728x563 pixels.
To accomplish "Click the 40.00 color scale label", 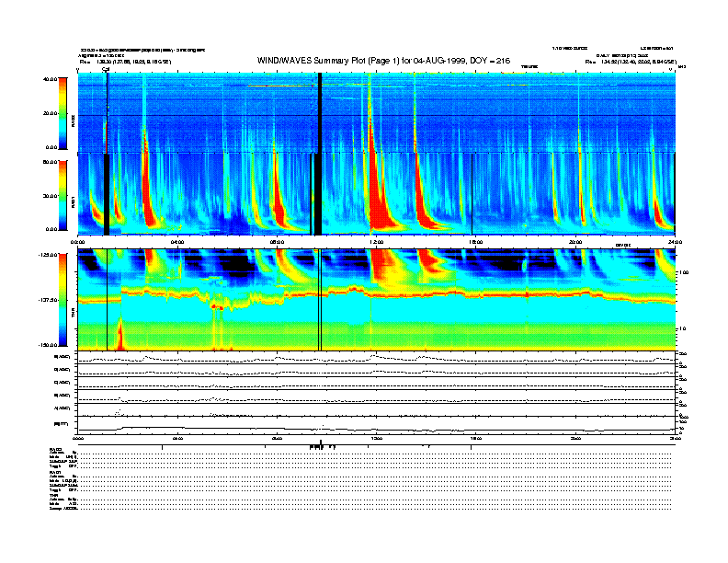I will 51,79.
